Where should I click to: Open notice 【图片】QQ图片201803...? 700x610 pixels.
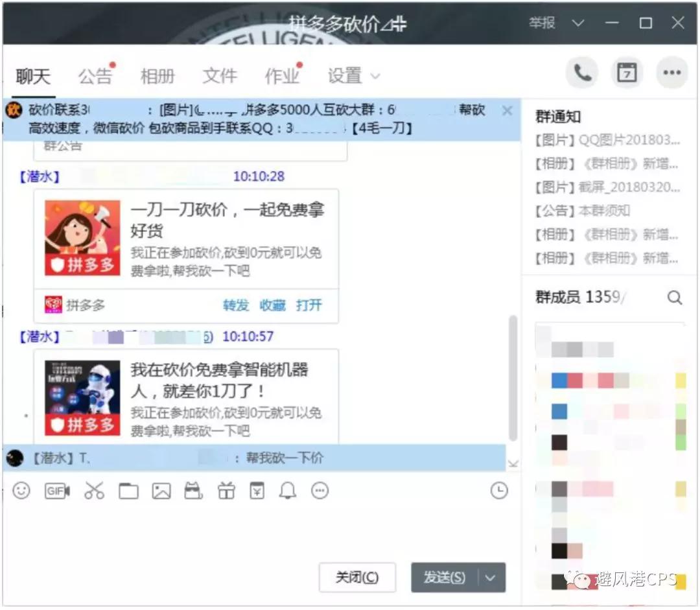click(607, 140)
